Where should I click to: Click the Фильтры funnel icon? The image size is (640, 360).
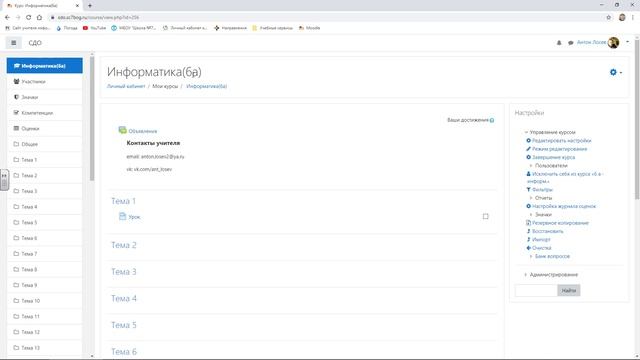coord(529,189)
